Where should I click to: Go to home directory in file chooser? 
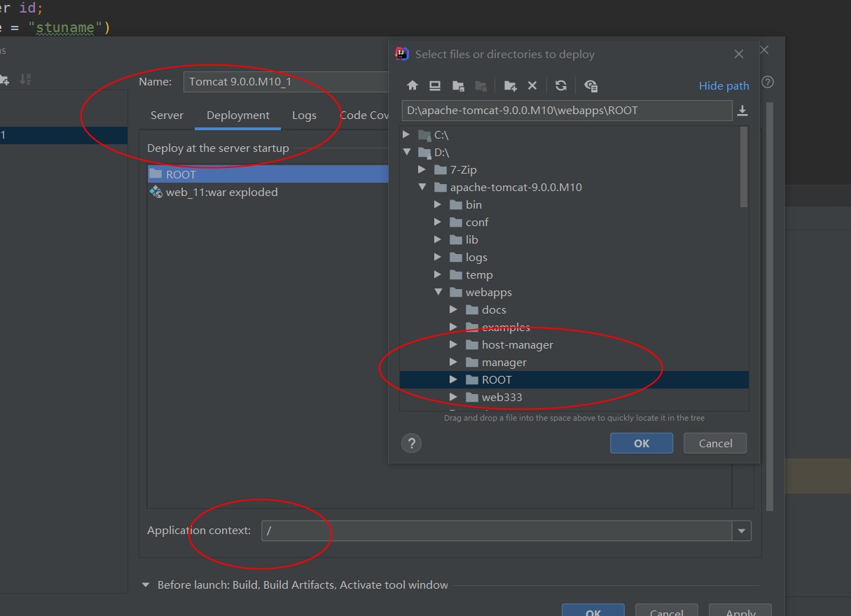pyautogui.click(x=413, y=85)
